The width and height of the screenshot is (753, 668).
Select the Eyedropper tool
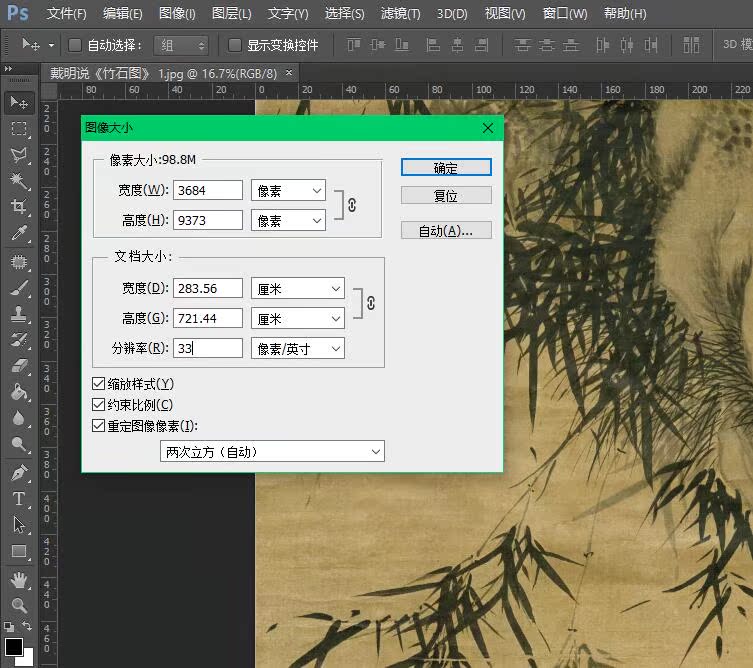click(x=19, y=233)
